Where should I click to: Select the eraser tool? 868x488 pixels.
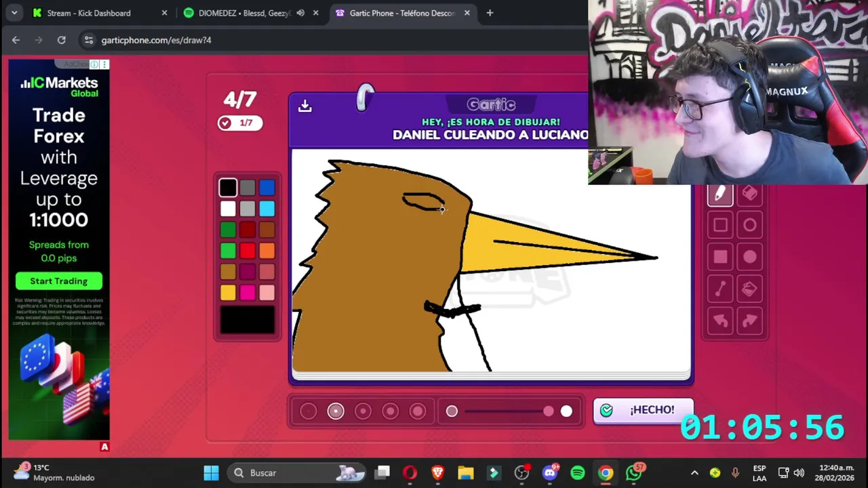(749, 194)
